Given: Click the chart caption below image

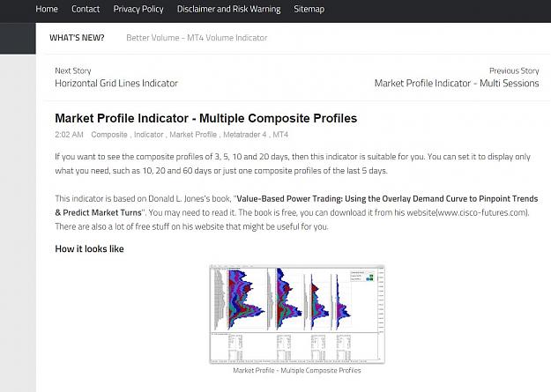Looking at the screenshot, I should pyautogui.click(x=297, y=370).
